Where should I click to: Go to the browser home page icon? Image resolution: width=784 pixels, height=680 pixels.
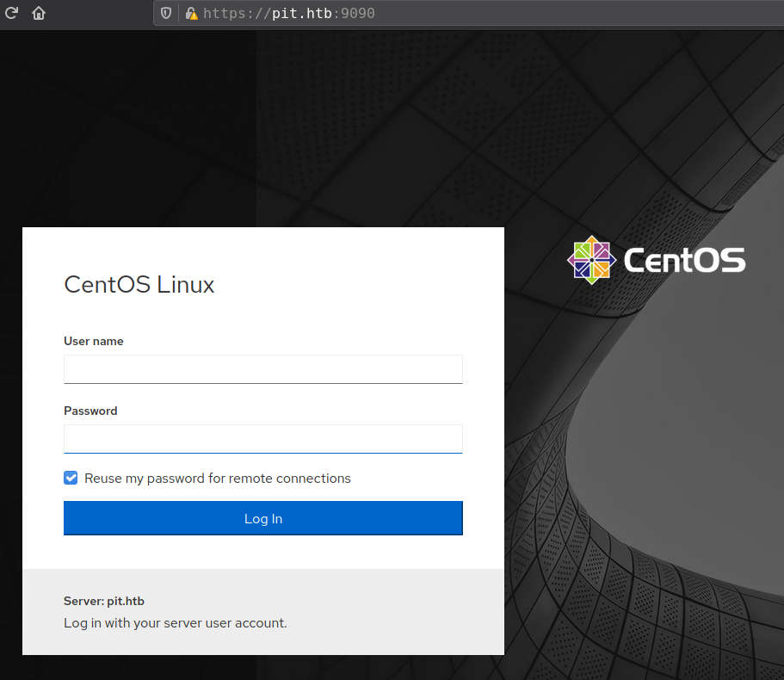point(39,14)
